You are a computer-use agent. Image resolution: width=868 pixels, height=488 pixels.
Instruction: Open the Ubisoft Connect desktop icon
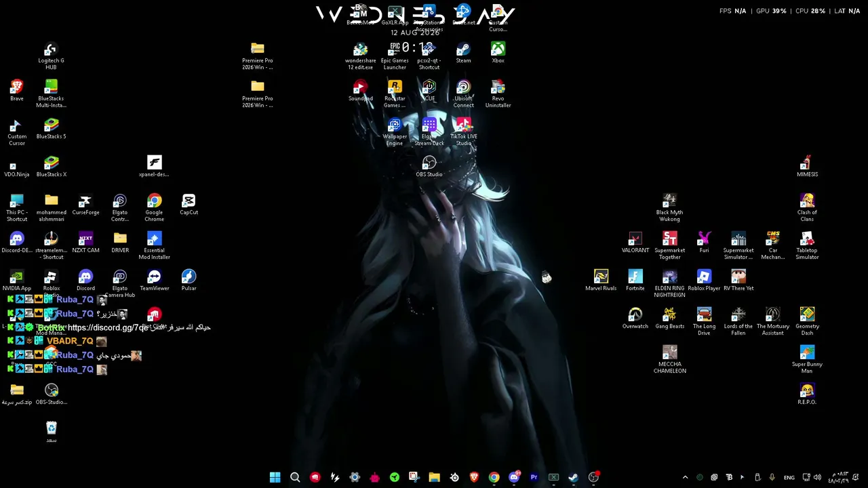click(463, 94)
